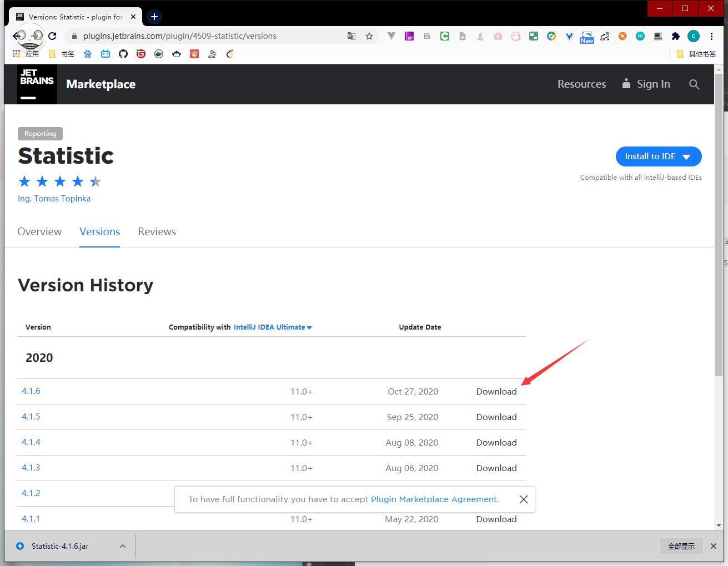Dismiss the Plugin Marketplace Agreement notification
The image size is (728, 566).
523,499
